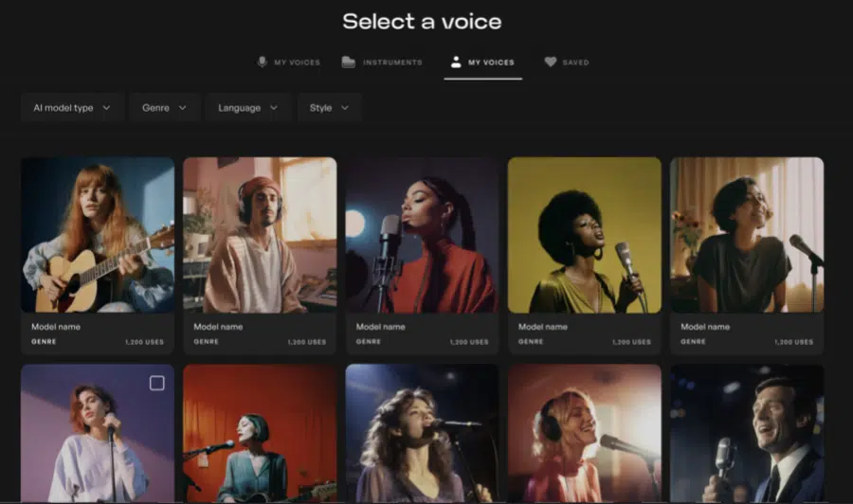This screenshot has width=853, height=504.
Task: Select the blonde singer wearing headphones card
Action: 584,433
